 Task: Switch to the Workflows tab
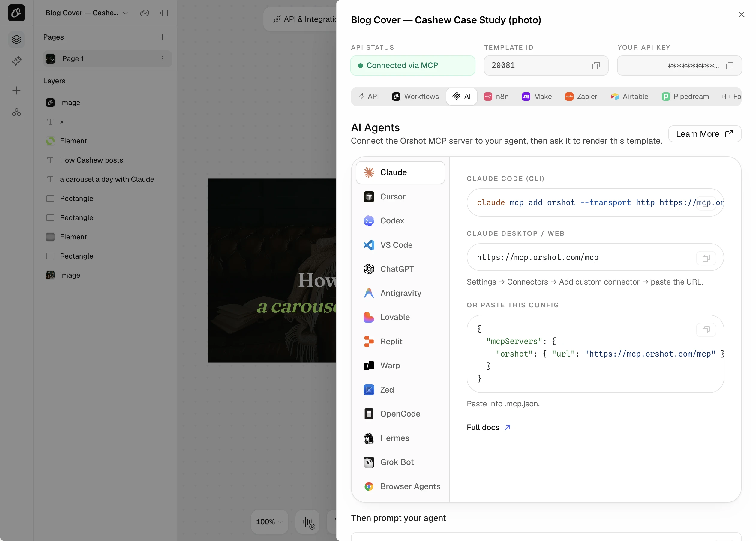(415, 97)
